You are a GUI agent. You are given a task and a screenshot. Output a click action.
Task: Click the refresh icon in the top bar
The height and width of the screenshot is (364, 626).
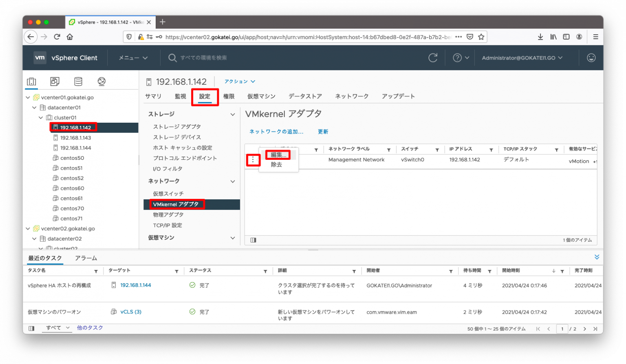433,57
